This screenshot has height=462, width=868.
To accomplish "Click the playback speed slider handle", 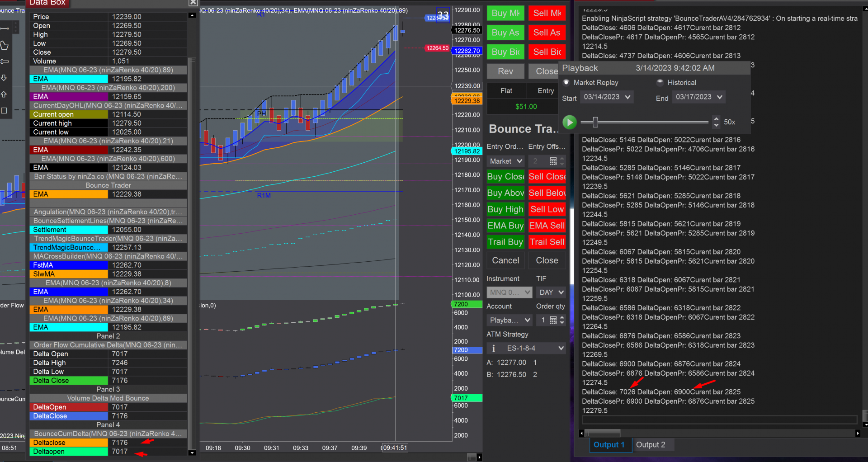I will (x=595, y=122).
